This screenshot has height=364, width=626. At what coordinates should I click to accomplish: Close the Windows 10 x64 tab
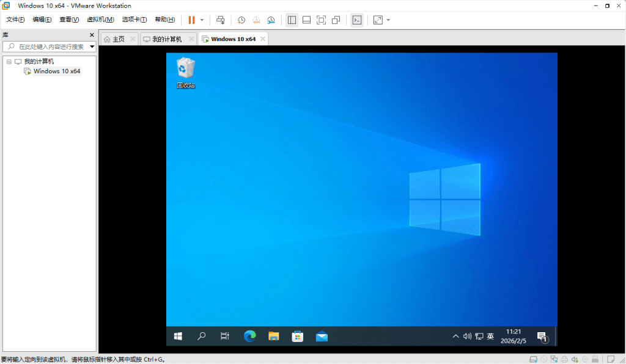[x=263, y=38]
